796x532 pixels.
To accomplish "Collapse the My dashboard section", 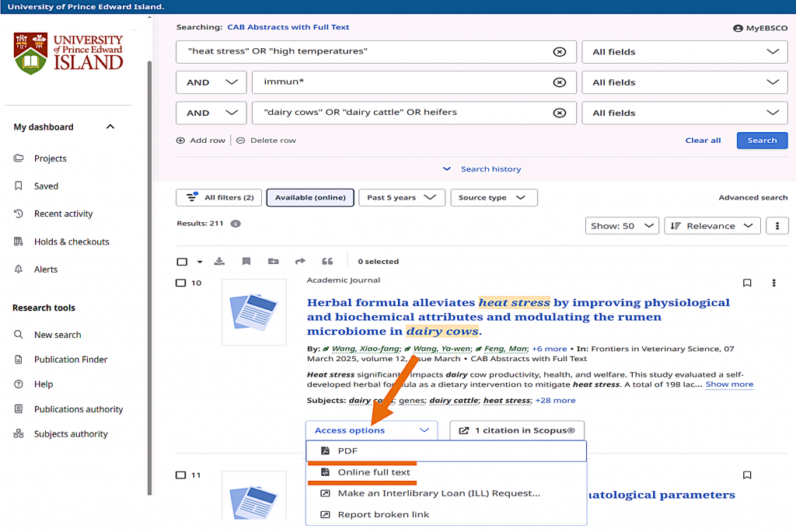I will [110, 127].
